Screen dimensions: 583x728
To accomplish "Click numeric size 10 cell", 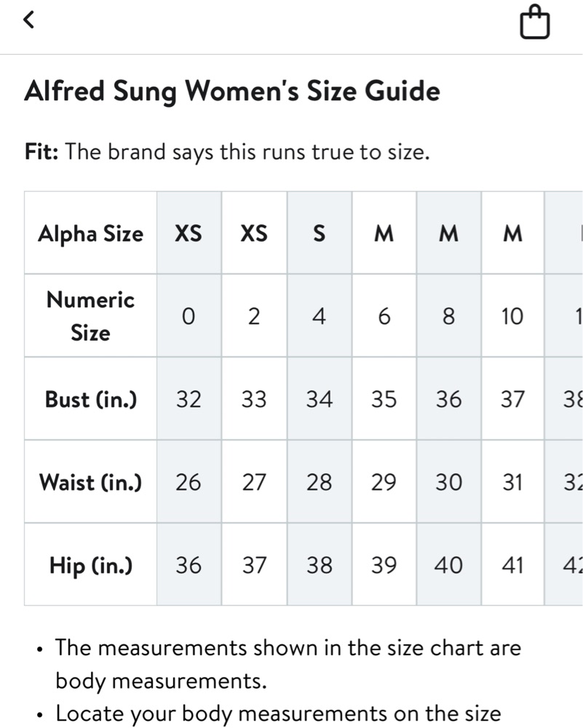I will (512, 316).
